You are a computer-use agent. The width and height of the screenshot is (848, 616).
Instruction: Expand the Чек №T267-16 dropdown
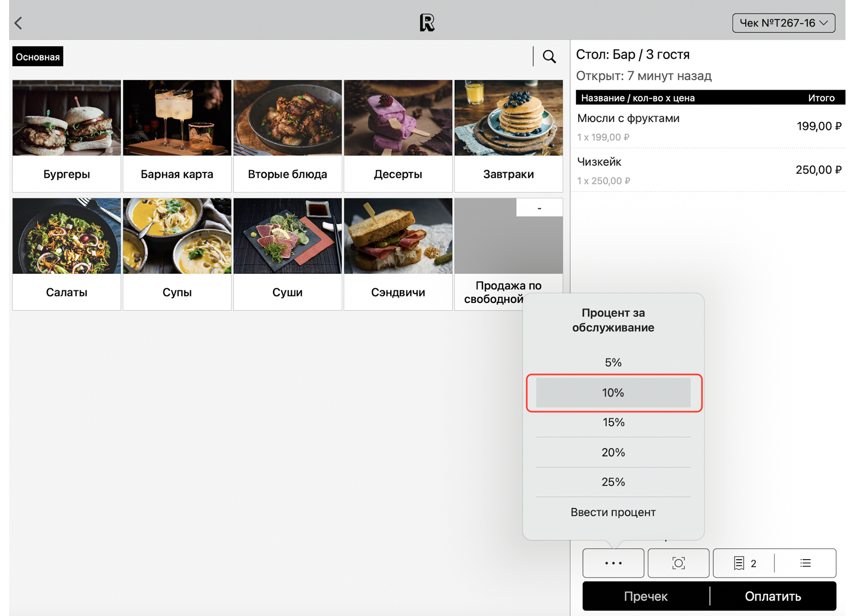(784, 23)
